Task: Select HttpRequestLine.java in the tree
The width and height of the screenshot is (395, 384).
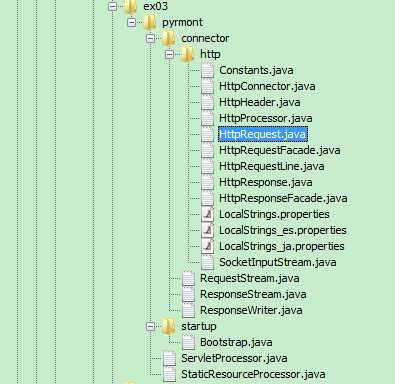Action: (x=272, y=166)
